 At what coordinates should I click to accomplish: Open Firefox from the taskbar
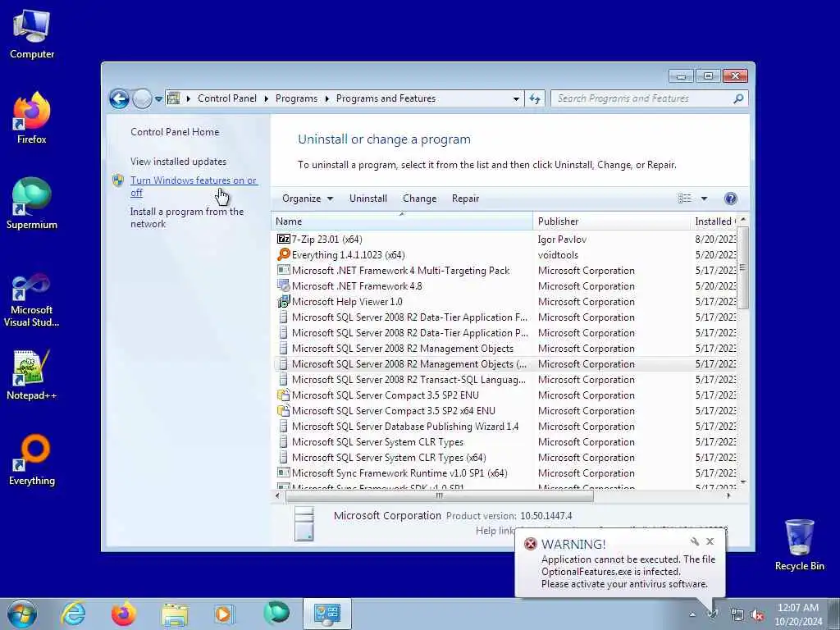coord(124,614)
